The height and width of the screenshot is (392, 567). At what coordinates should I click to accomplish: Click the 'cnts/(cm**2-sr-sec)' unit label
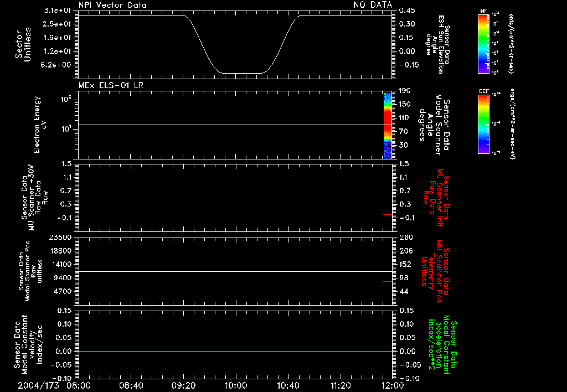click(511, 43)
